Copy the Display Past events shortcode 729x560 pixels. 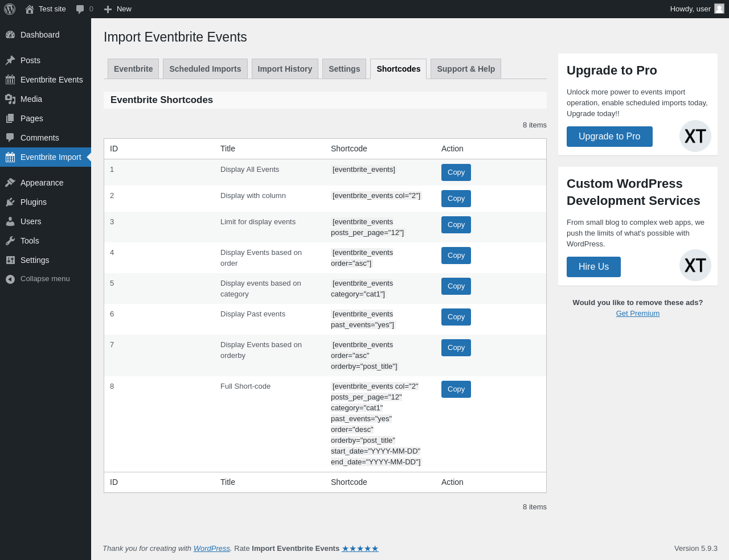click(x=456, y=317)
